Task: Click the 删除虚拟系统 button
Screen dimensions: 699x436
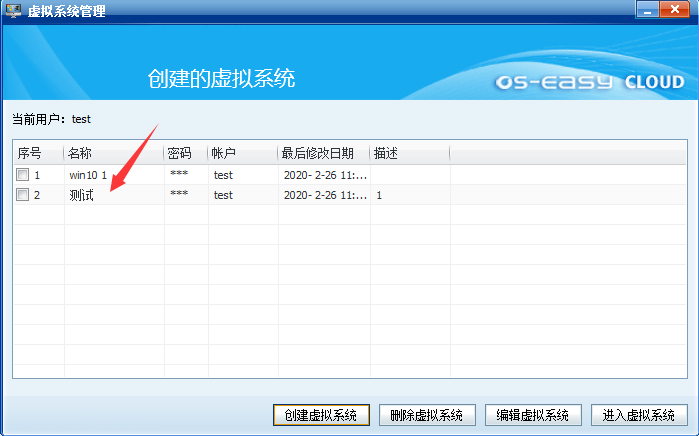Action: 427,415
